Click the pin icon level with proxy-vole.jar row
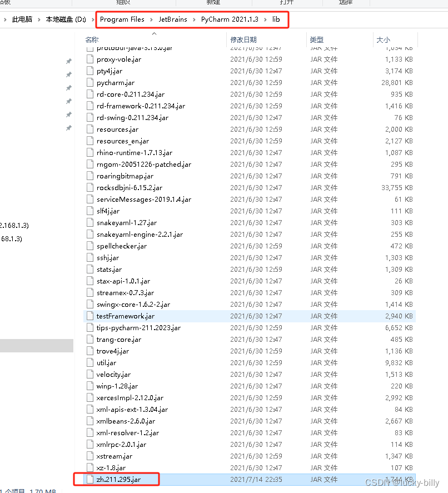 click(68, 61)
